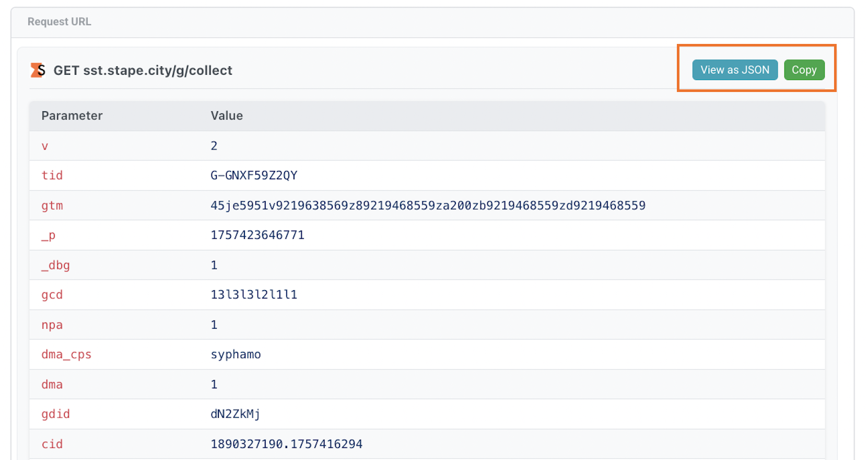Select the value 1890327190.1757416294
The height and width of the screenshot is (460, 868).
tap(287, 444)
